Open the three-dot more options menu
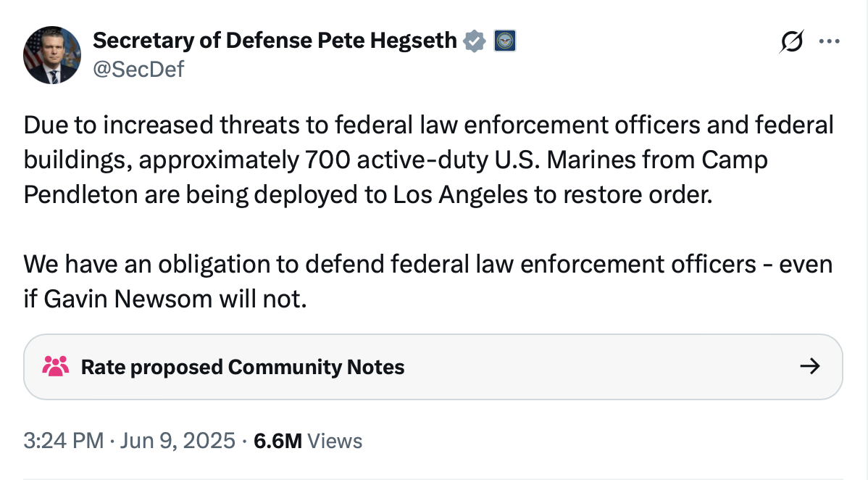868x480 pixels. click(x=828, y=42)
